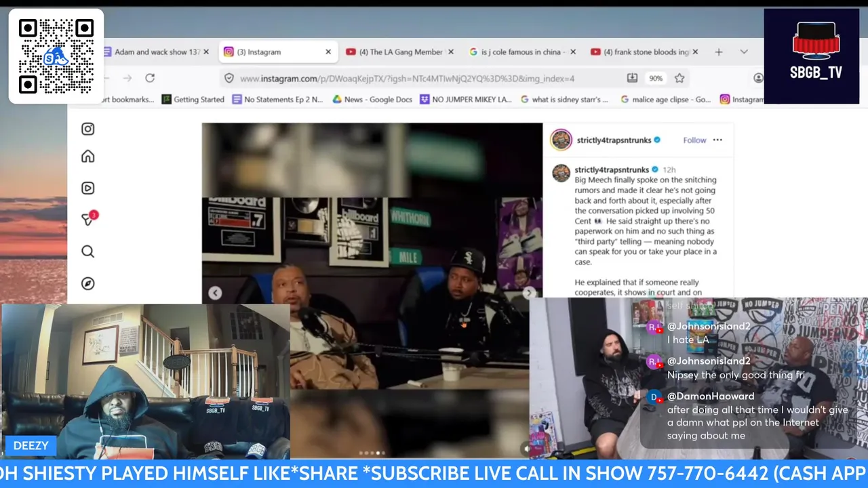Viewport: 868px width, 488px height.
Task: Open NO JUMPER MIKEY LA bookmark
Action: click(465, 99)
